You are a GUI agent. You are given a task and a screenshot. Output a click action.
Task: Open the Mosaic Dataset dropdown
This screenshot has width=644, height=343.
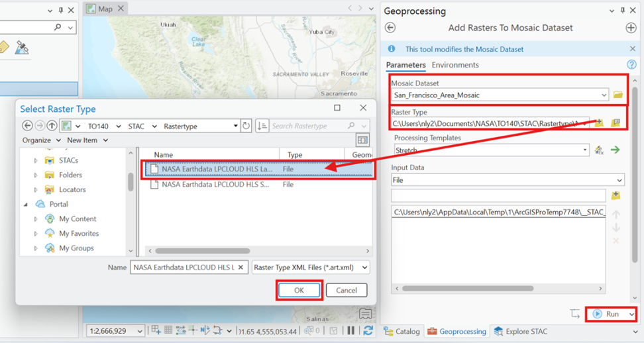604,95
